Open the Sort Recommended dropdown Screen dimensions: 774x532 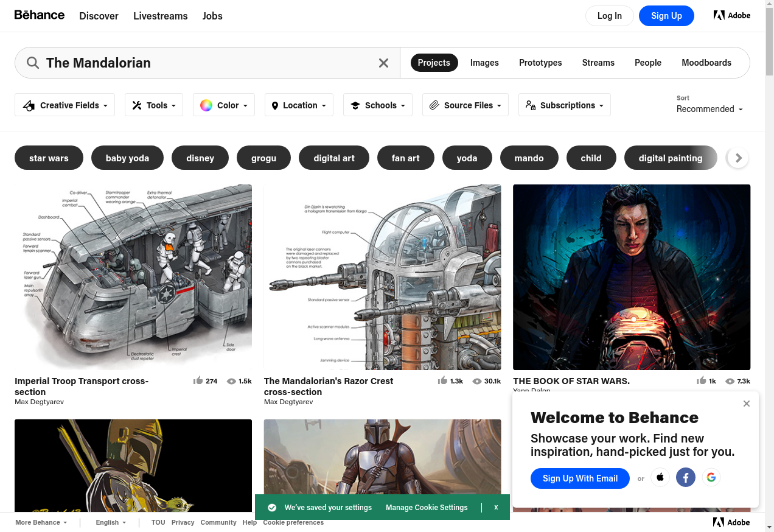(x=709, y=109)
